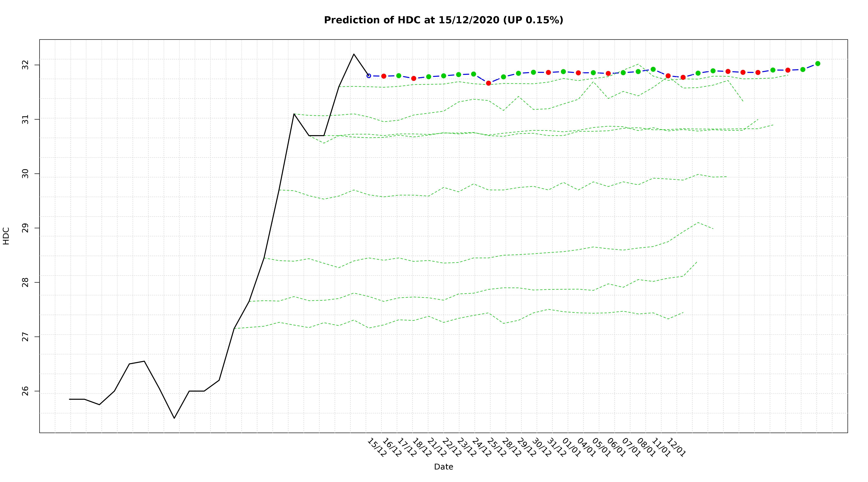Click the y-axis value 32
Image resolution: width=868 pixels, height=482 pixels.
[x=26, y=65]
